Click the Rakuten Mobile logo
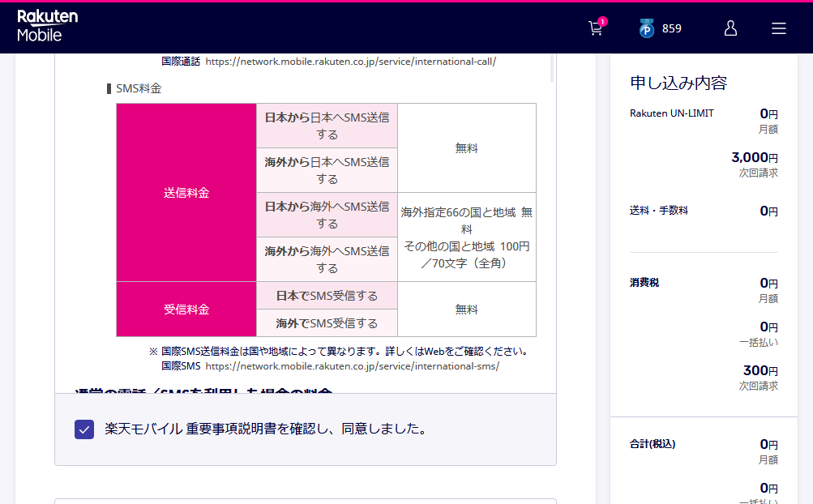This screenshot has height=504, width=813. tap(47, 27)
